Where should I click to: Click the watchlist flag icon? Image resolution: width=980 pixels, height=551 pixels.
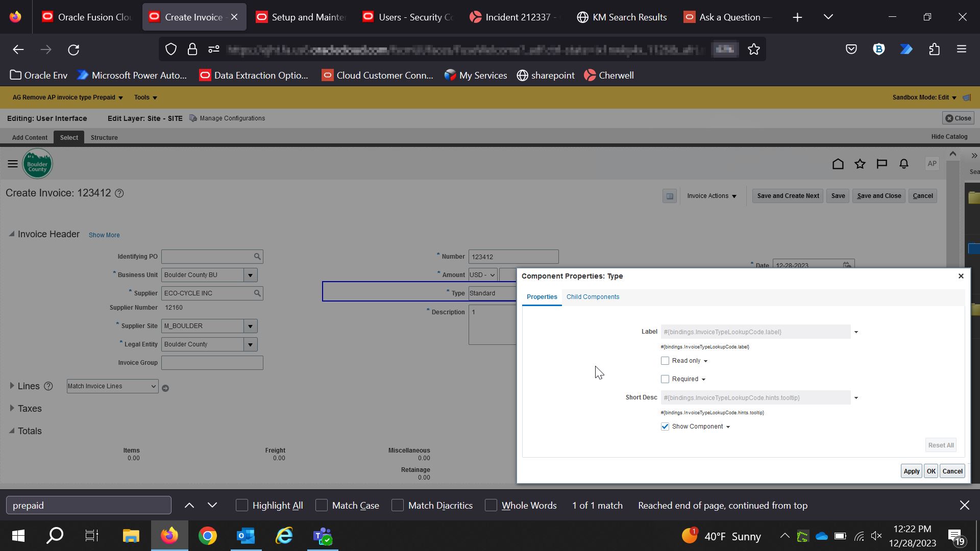pyautogui.click(x=881, y=164)
